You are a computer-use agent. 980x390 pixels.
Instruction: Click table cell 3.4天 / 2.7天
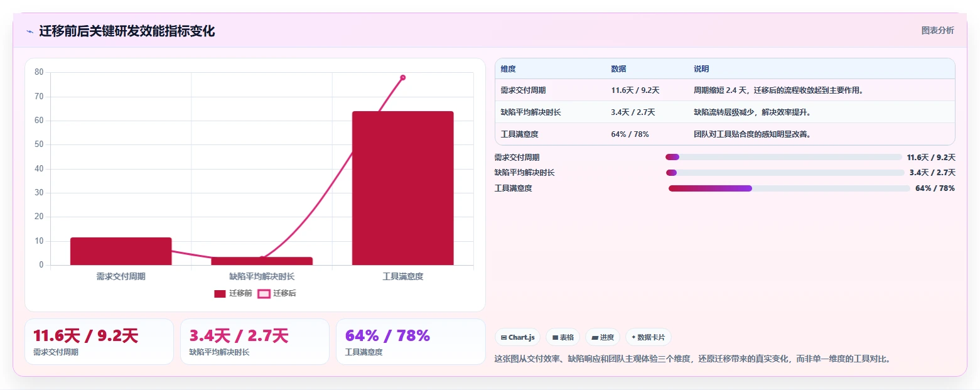tap(633, 112)
